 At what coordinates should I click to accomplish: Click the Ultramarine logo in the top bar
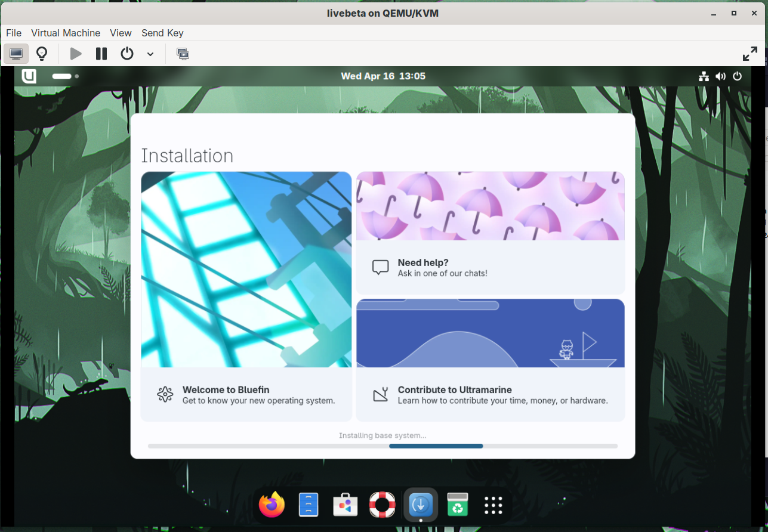point(29,76)
